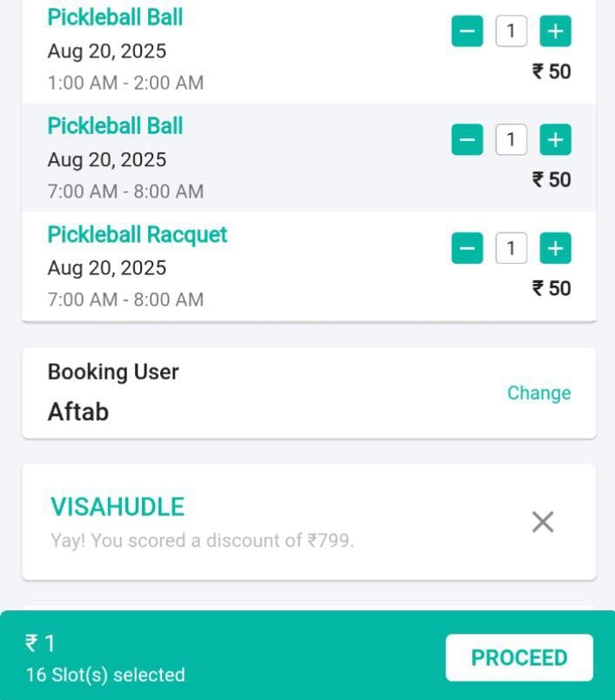Viewport: 615px width, 700px height.
Task: Edit quantity field of 1:00 AM Pickleball Ball
Action: coord(511,31)
